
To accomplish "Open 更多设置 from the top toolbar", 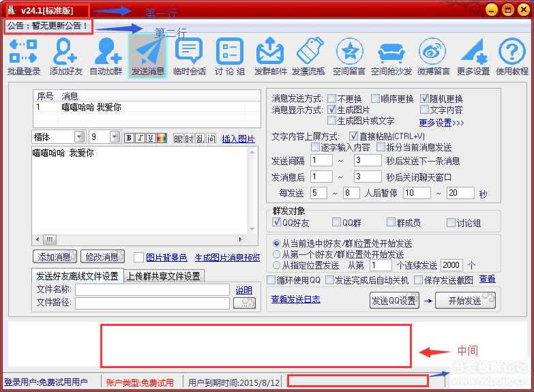I will click(473, 56).
